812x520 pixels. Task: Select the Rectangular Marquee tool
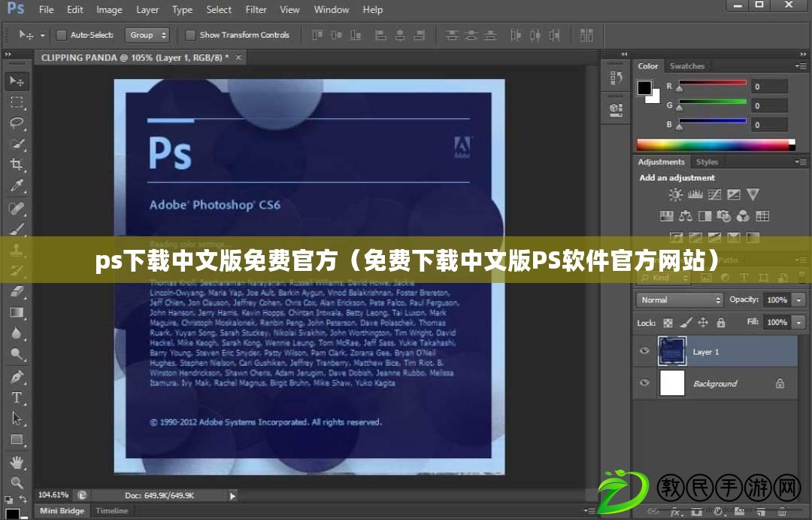17,102
